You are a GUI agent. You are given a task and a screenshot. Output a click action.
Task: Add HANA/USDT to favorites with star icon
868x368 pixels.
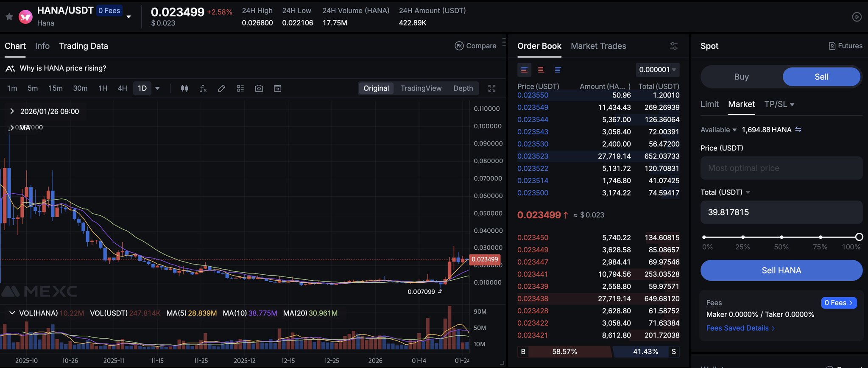(x=9, y=17)
